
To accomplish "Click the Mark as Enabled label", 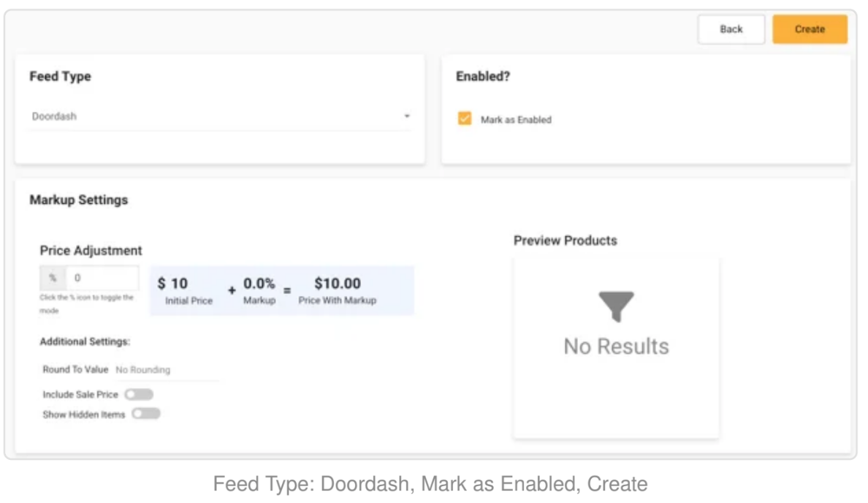I will [x=516, y=120].
